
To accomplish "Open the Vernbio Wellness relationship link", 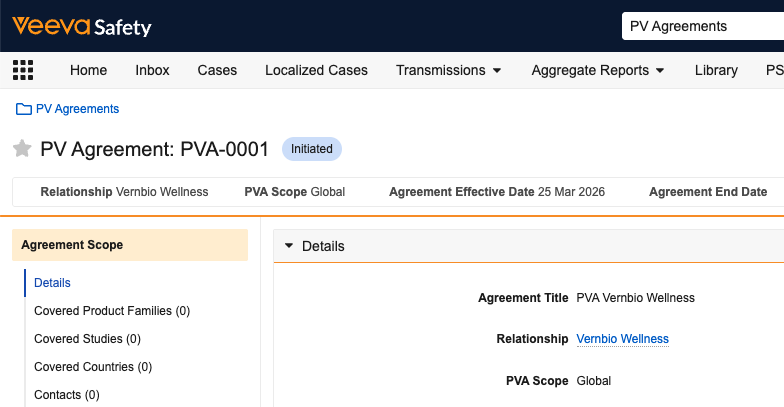I will (x=622, y=339).
